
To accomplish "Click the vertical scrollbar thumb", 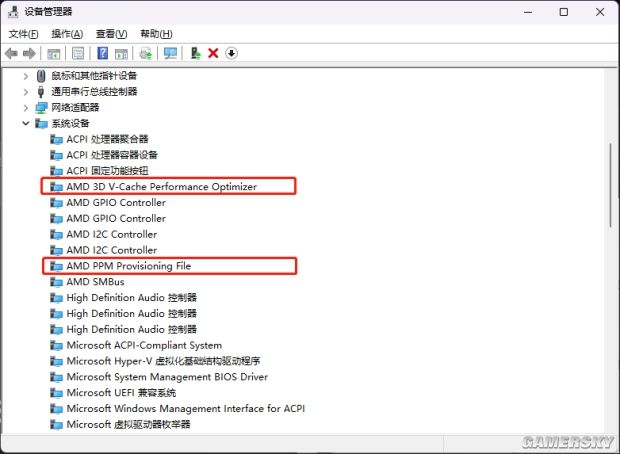I will tap(611, 185).
